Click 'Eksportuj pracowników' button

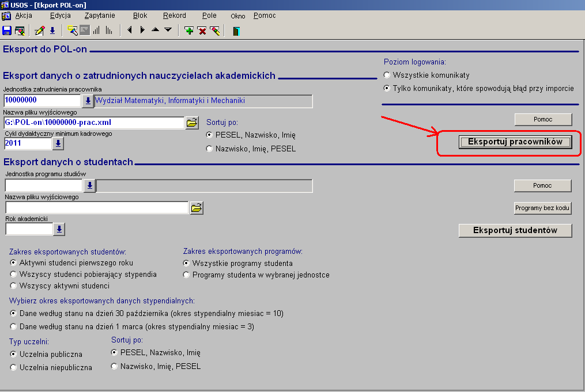click(x=515, y=142)
